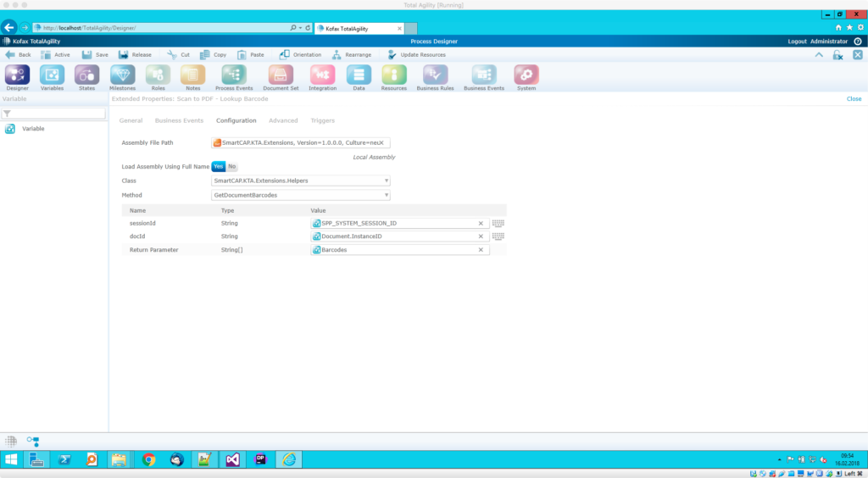
Task: Clear the Barcodes return parameter value
Action: (x=481, y=250)
